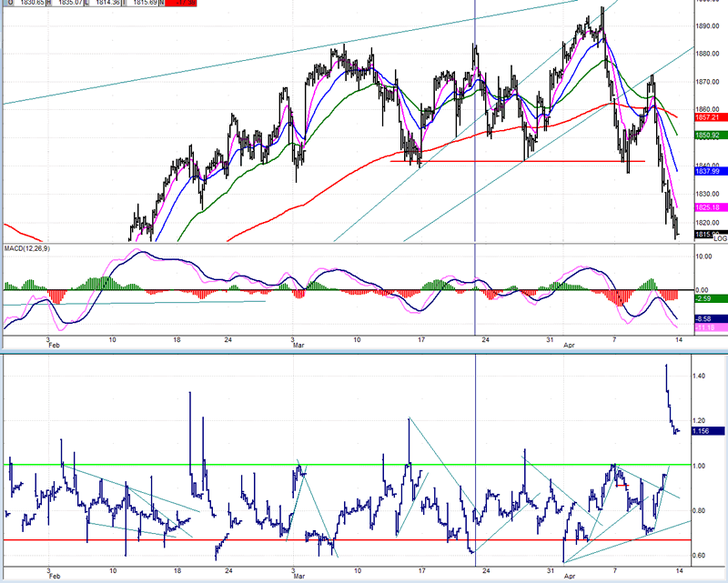Click the 1830.00 price axis label

707,194
